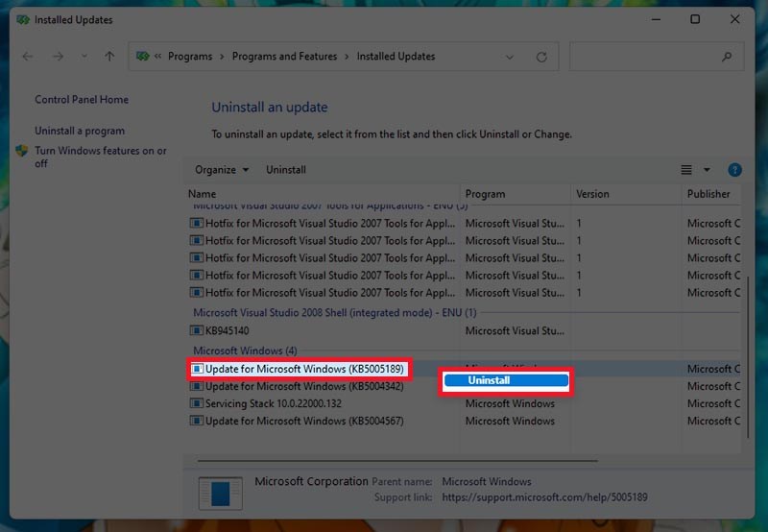Choose Uninstall from the context menu
The height and width of the screenshot is (532, 768).
[x=506, y=380]
